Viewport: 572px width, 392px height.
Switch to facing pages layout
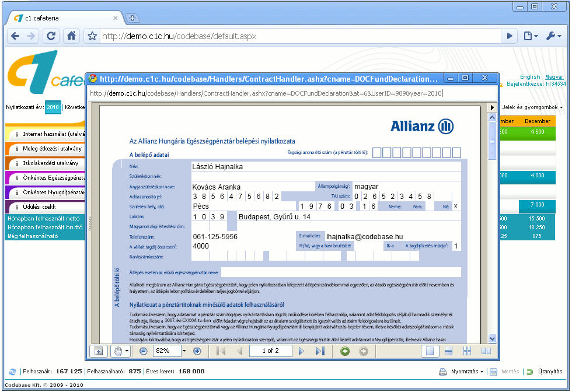486,351
